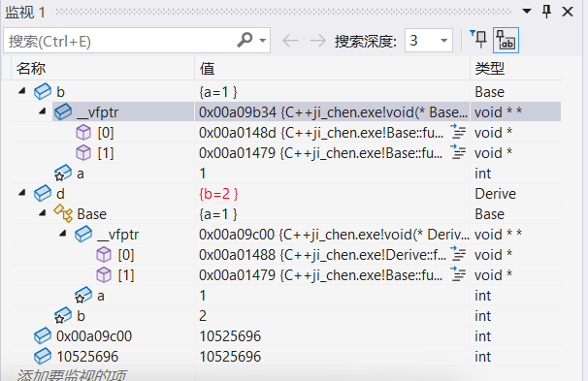Click the value {a=1 } of d's Base

[218, 214]
